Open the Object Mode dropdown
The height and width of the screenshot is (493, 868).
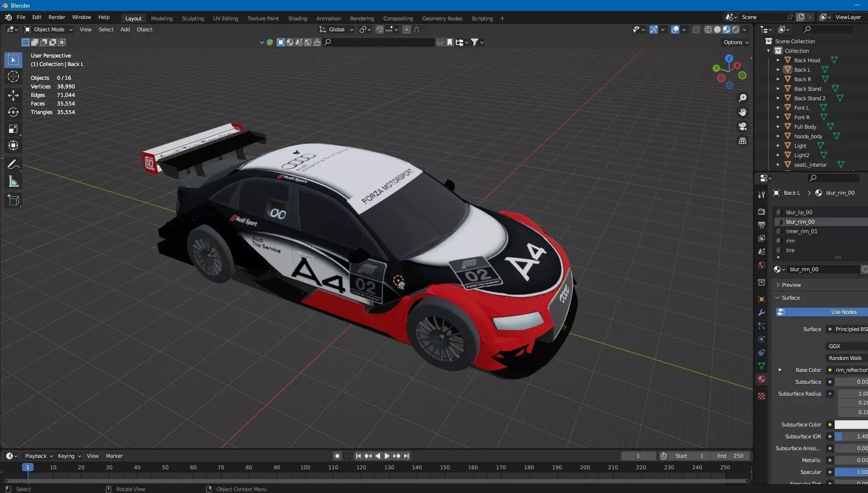pos(48,29)
